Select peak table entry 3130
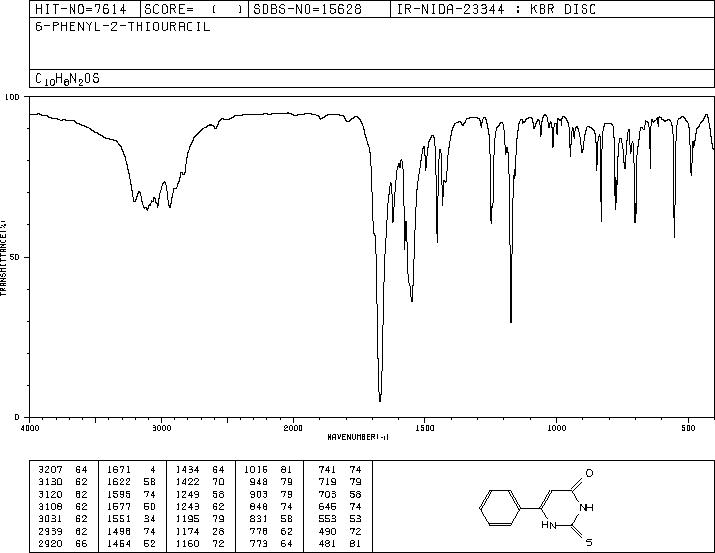Viewport: 715px width, 553px height. click(x=62, y=482)
